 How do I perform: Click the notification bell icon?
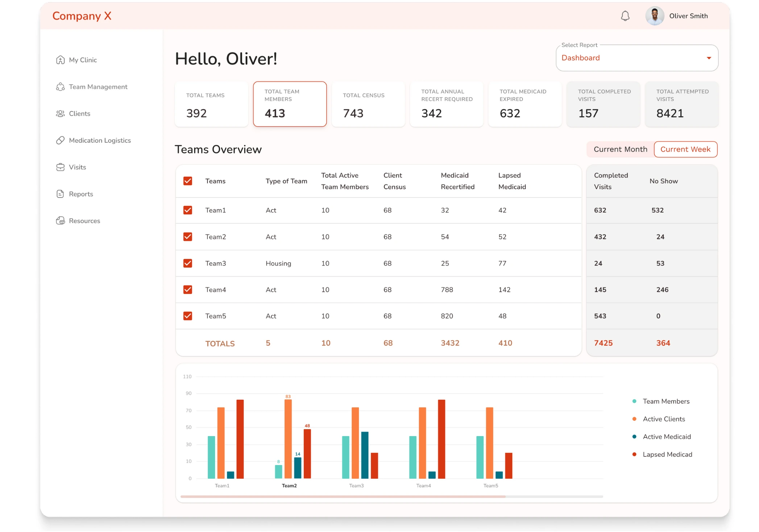(x=625, y=16)
